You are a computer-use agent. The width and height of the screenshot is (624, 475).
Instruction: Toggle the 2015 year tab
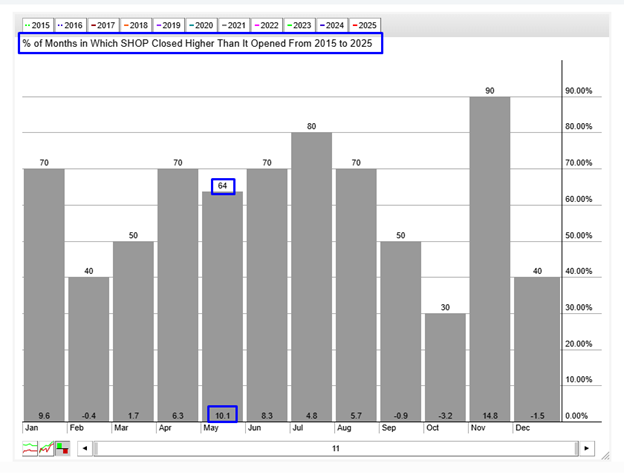pos(38,25)
